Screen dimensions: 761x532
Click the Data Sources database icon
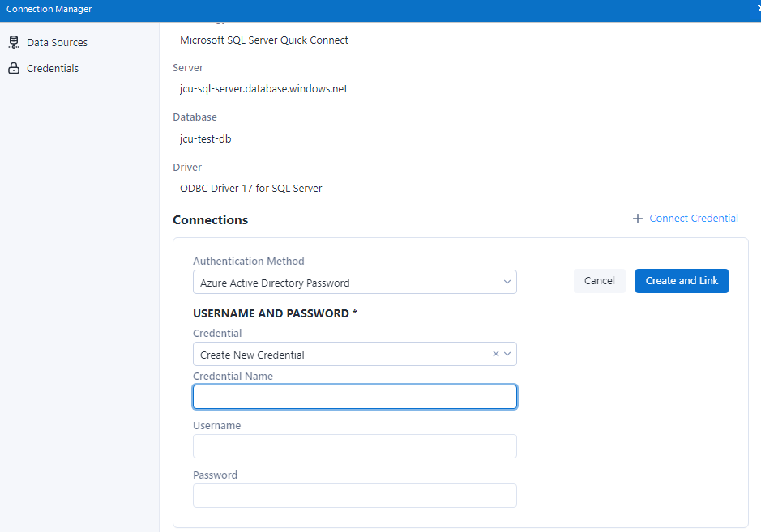coord(13,42)
